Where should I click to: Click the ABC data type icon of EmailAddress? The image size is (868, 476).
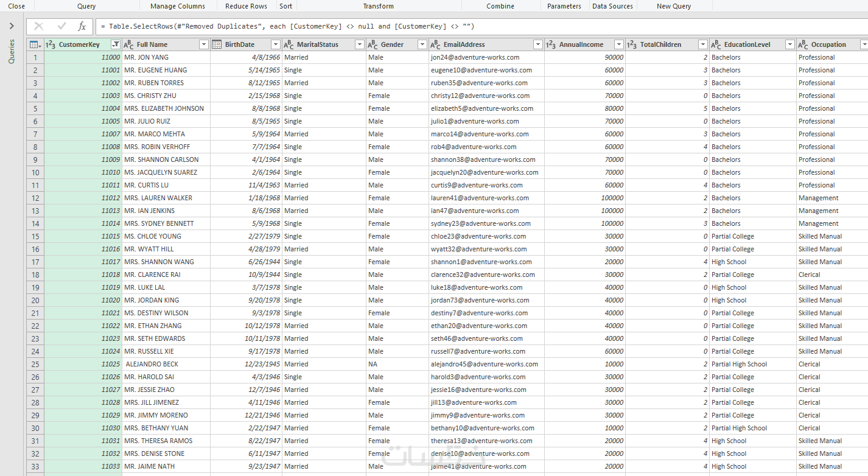click(435, 44)
